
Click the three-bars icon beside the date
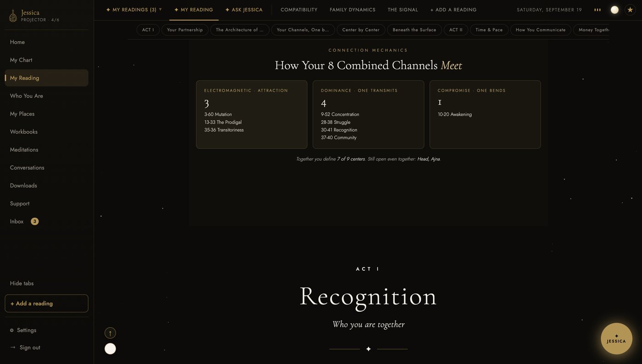[598, 10]
